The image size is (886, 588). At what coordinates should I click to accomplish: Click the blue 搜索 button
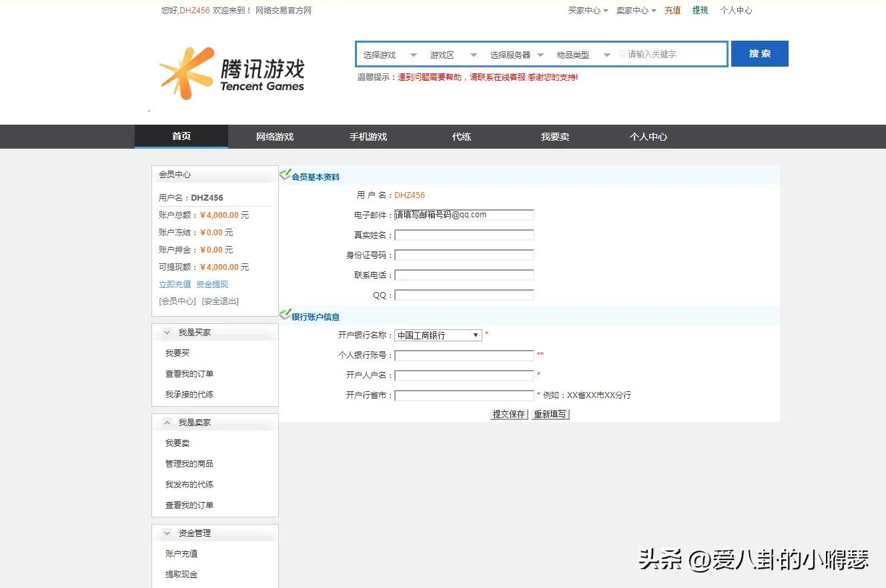point(759,53)
